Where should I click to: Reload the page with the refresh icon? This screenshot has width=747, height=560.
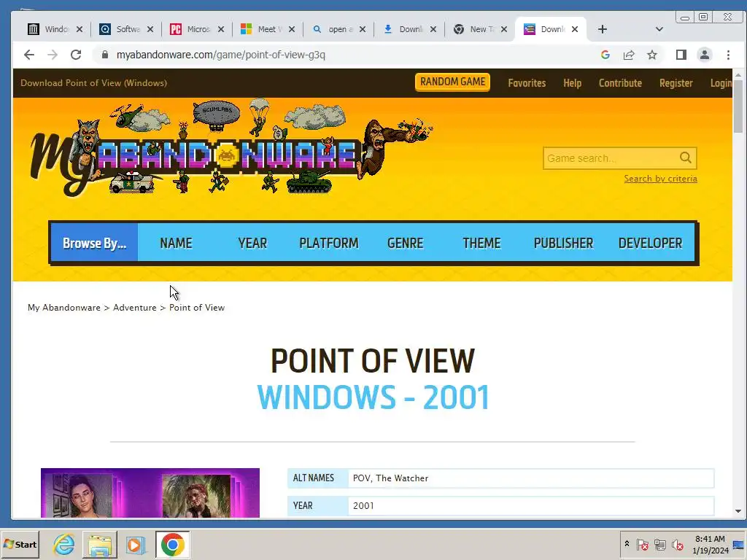tap(76, 55)
